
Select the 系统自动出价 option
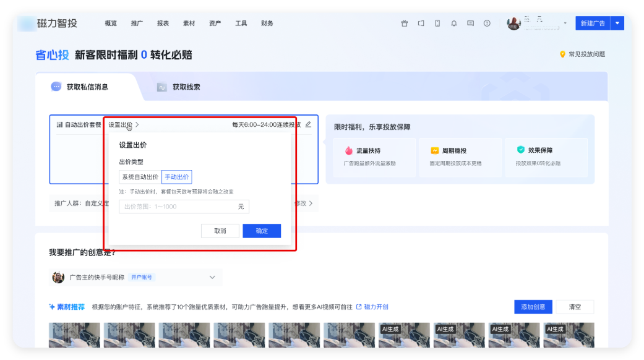click(x=140, y=177)
